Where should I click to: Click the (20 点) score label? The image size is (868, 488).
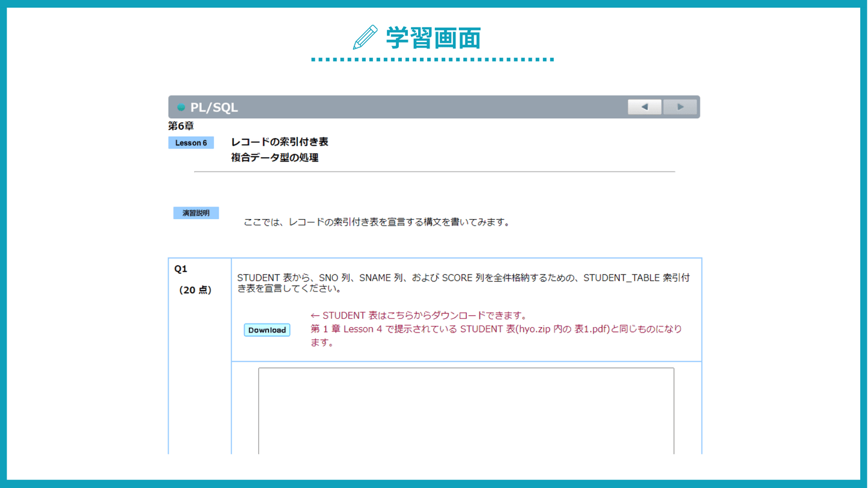pyautogui.click(x=195, y=290)
